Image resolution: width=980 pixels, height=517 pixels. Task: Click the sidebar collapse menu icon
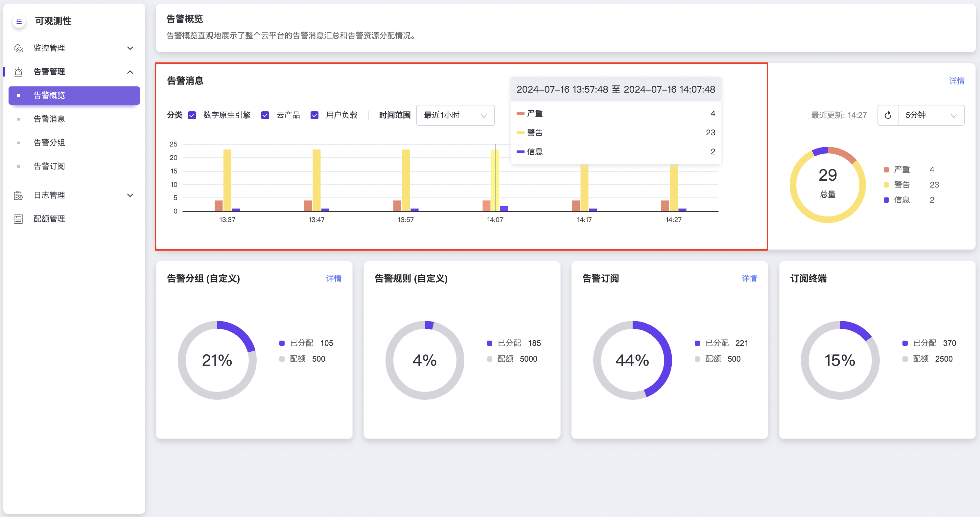point(19,21)
